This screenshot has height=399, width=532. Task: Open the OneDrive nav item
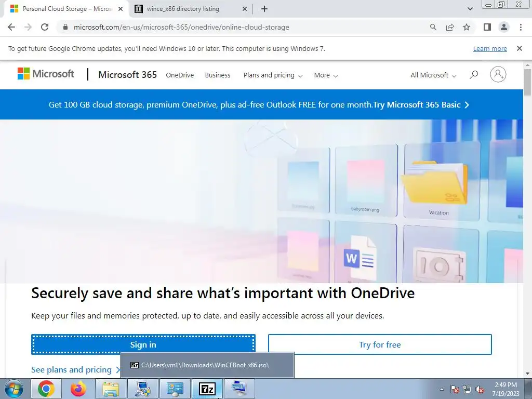tap(180, 75)
